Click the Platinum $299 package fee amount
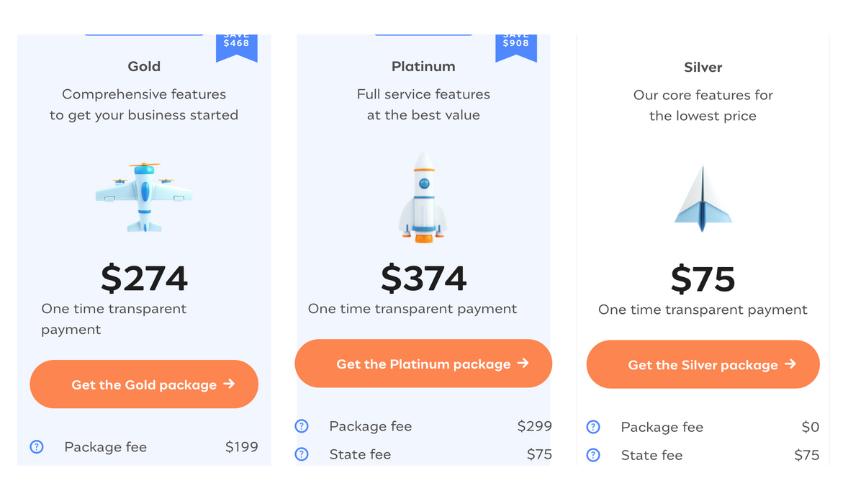 (x=534, y=426)
